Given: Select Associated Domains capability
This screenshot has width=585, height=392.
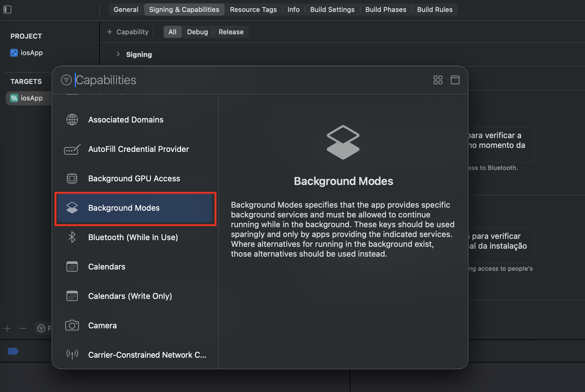Looking at the screenshot, I should tap(135, 119).
